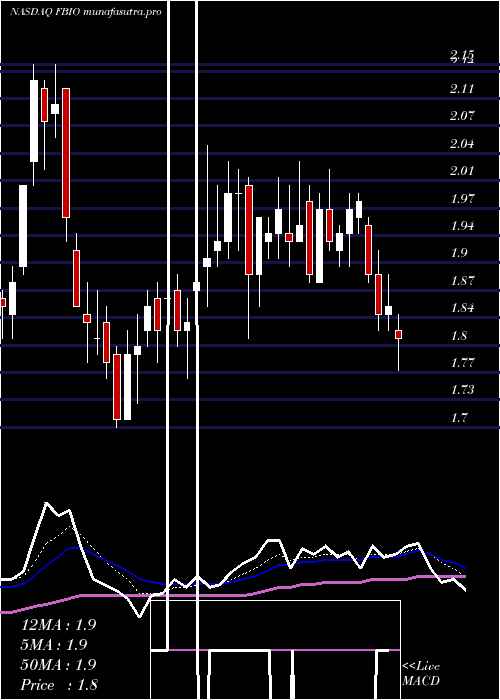Click the 5MA : 1.9 legend text
The width and height of the screenshot is (500, 700).
54,645
